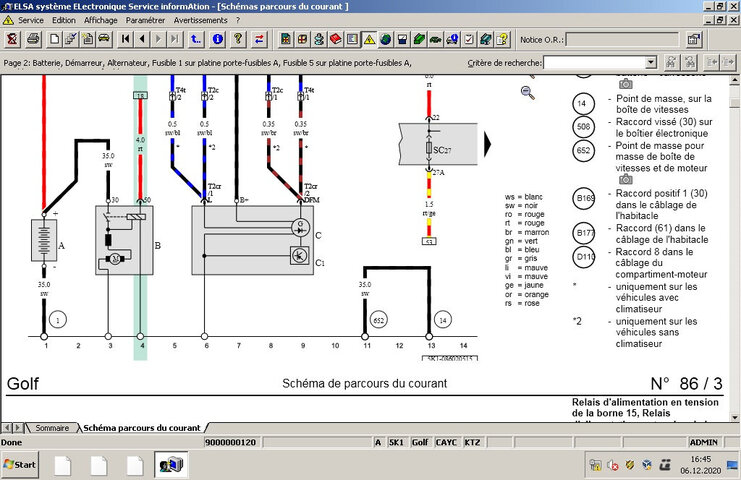
Task: Click the clipboard with star icon
Action: pyautogui.click(x=87, y=39)
